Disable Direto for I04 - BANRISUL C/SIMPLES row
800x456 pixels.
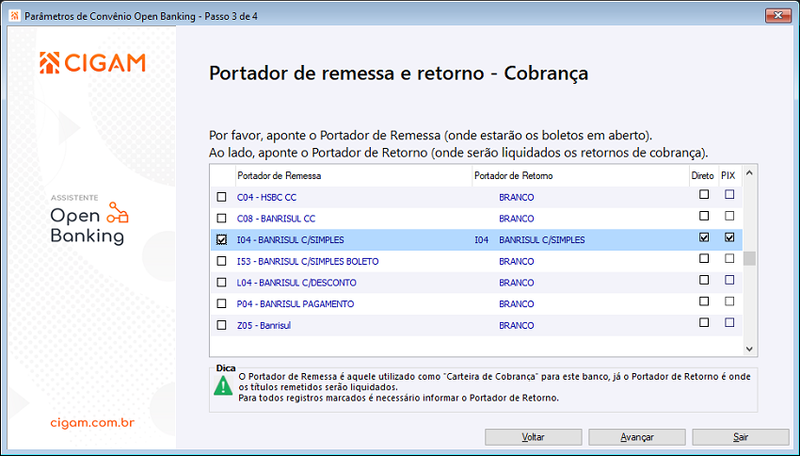704,237
